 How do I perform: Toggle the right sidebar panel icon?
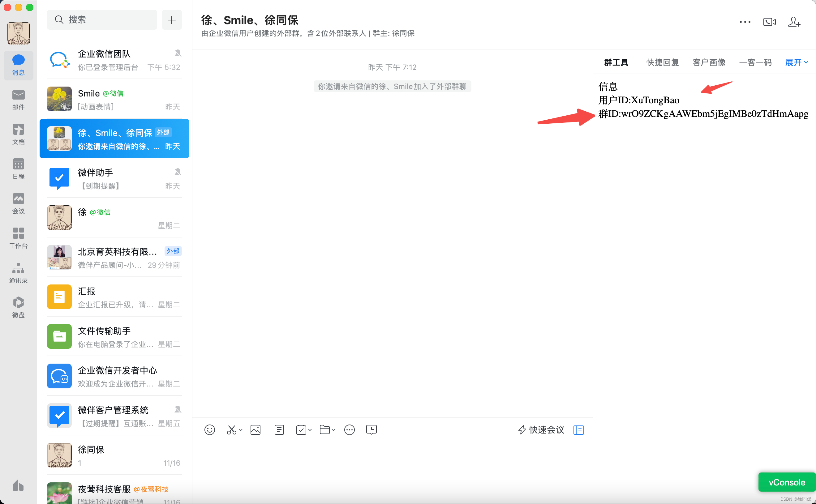coord(578,430)
